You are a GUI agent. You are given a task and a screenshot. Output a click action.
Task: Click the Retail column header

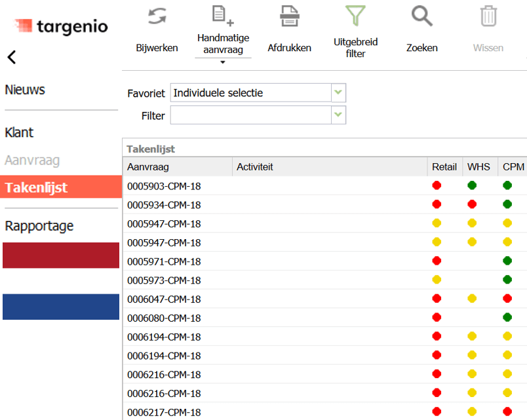pos(444,167)
